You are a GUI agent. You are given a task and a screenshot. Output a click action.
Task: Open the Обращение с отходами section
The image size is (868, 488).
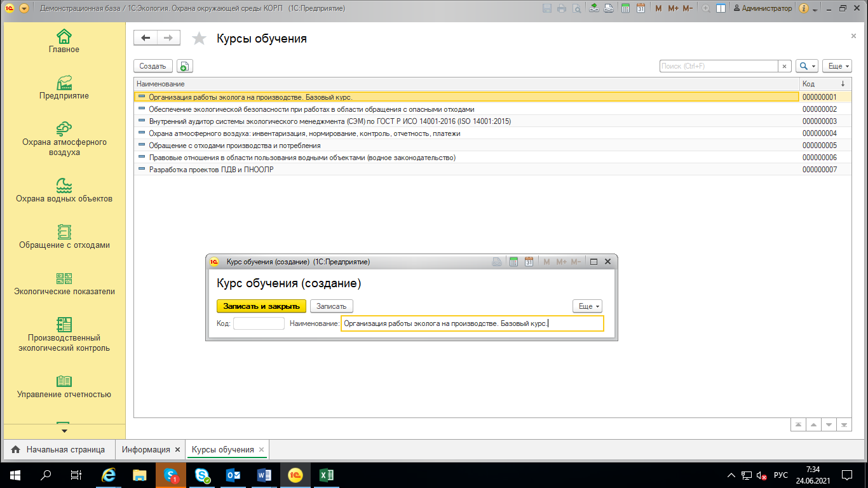tap(64, 235)
